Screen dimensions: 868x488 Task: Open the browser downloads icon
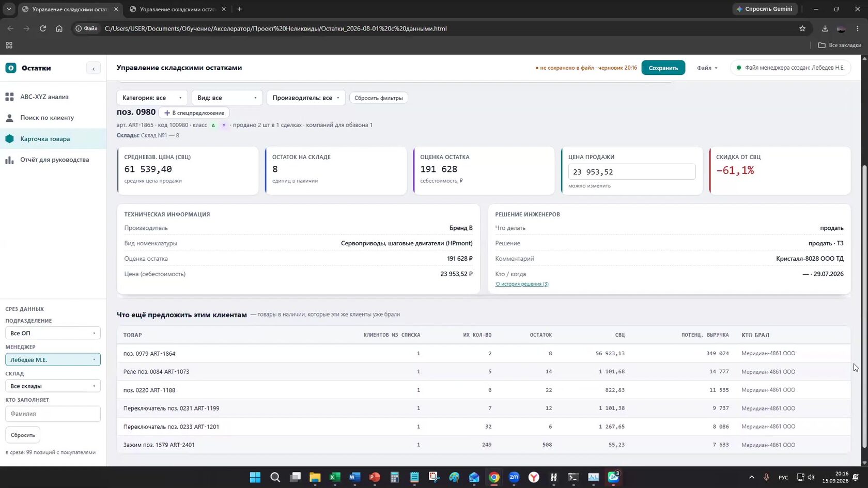[825, 28]
